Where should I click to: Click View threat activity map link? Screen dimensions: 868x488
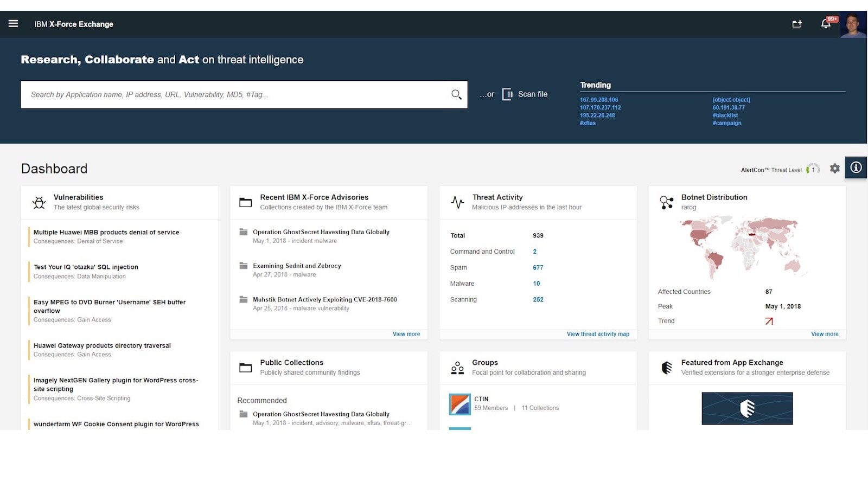pos(598,334)
